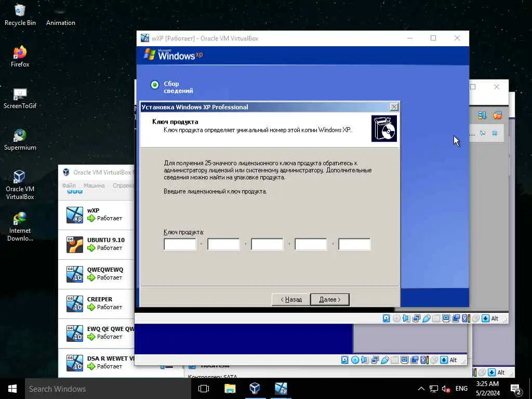Click hard disk indicator in status bar under wXP window
The image size is (532, 399).
pos(386,318)
